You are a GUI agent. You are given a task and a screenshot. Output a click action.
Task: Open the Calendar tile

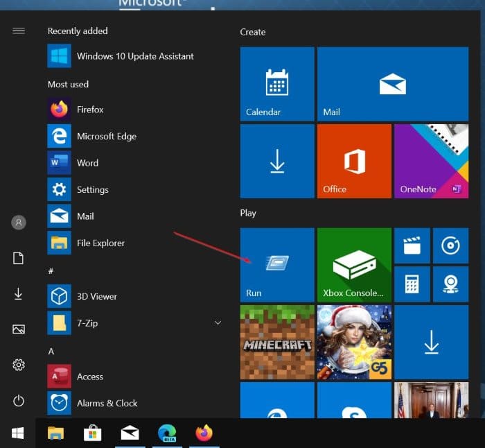point(277,84)
